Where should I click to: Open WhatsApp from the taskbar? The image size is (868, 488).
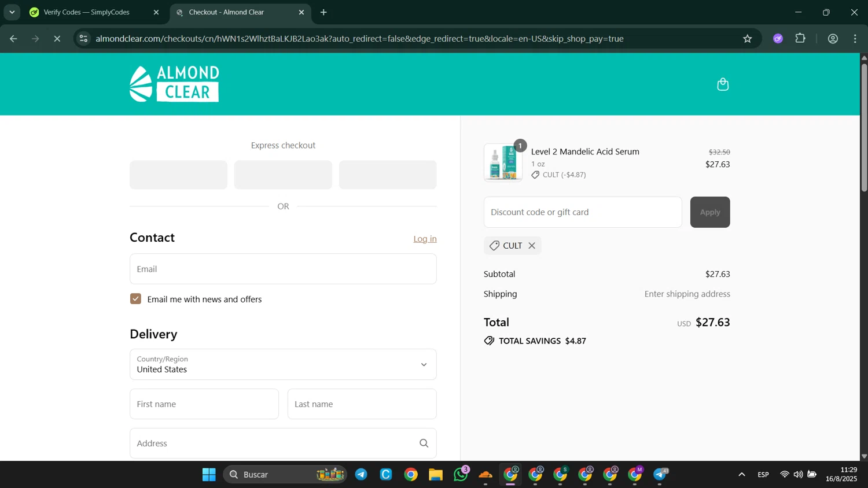click(461, 475)
